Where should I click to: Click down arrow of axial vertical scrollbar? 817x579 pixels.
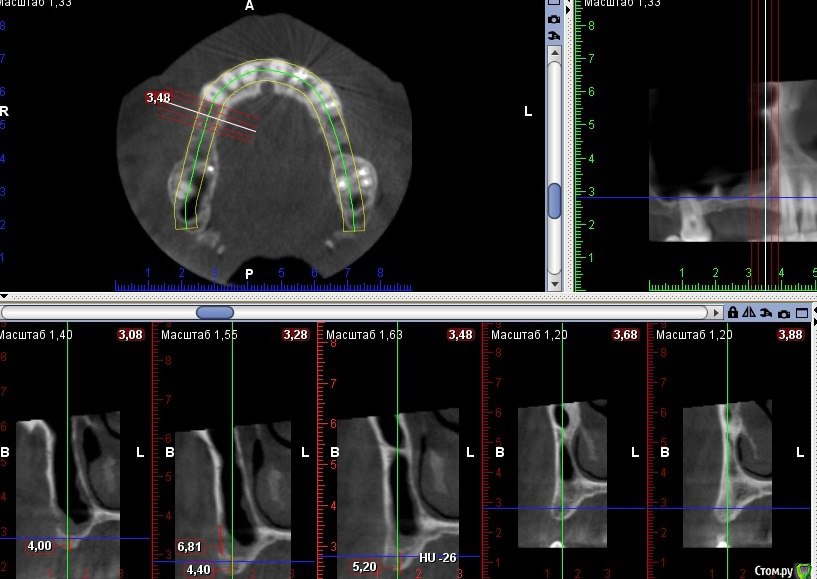554,283
